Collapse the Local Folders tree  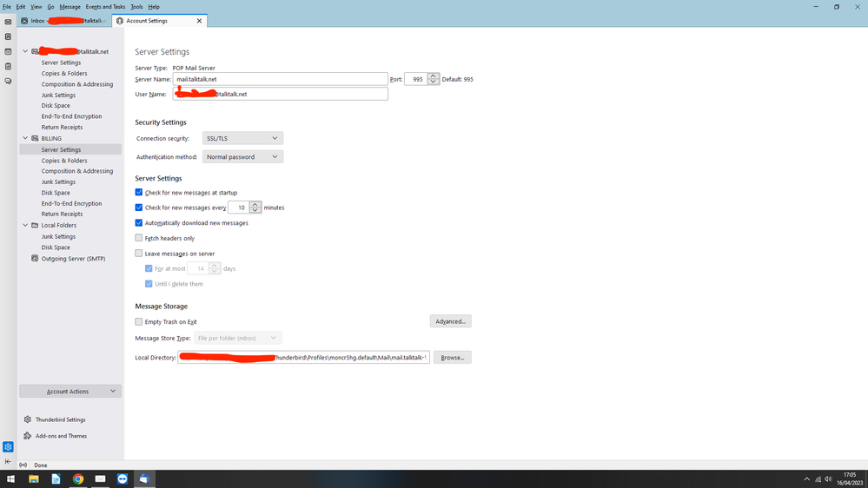click(x=25, y=225)
